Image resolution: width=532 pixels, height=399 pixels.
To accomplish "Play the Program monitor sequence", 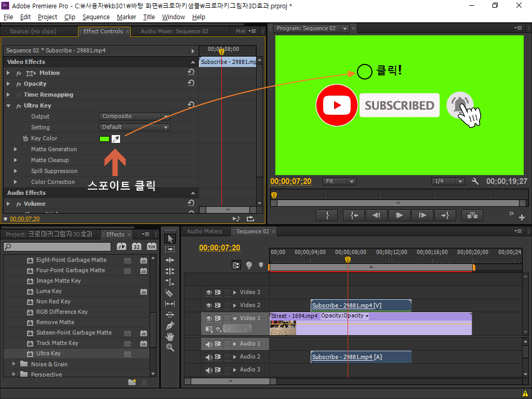I will [x=400, y=216].
